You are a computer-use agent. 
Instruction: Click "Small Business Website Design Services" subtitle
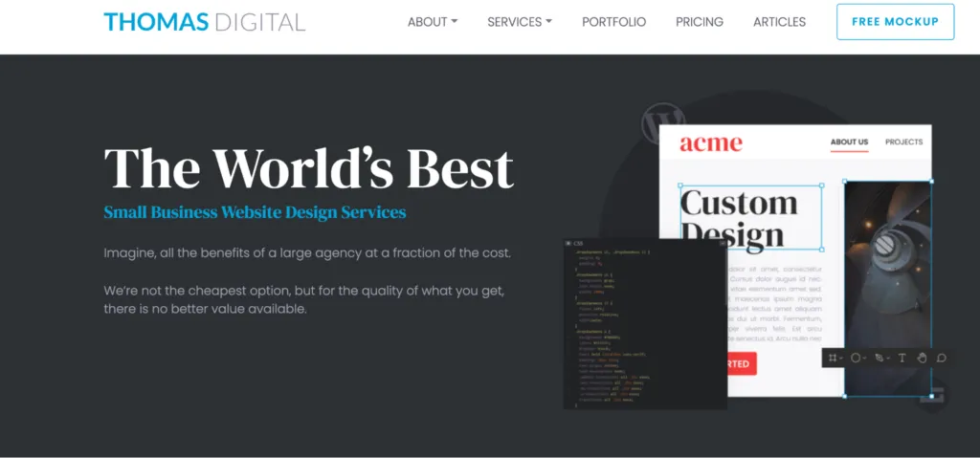click(x=255, y=212)
